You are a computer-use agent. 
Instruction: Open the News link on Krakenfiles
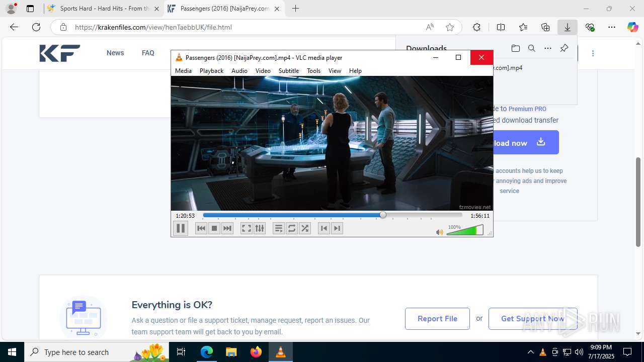tap(115, 53)
